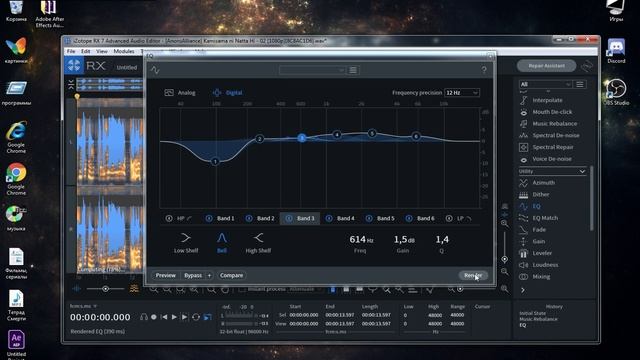This screenshot has width=640, height=360.
Task: Open the Azimuth module
Action: [543, 183]
